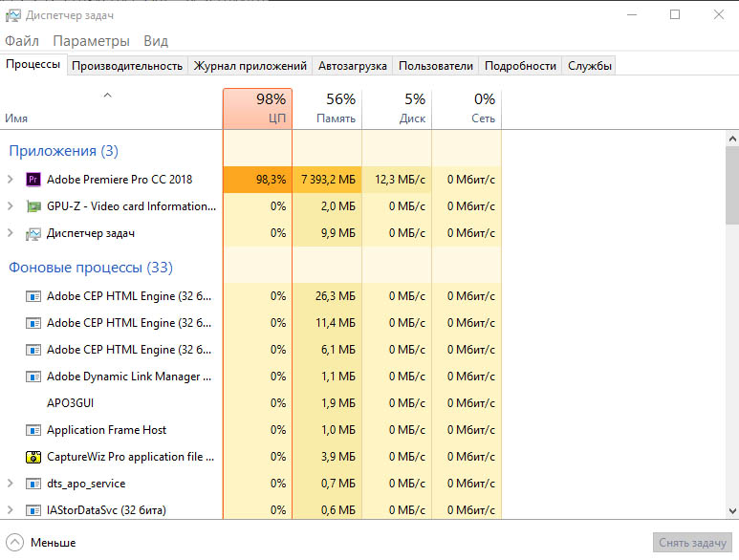Select the Процессы tab

click(33, 65)
